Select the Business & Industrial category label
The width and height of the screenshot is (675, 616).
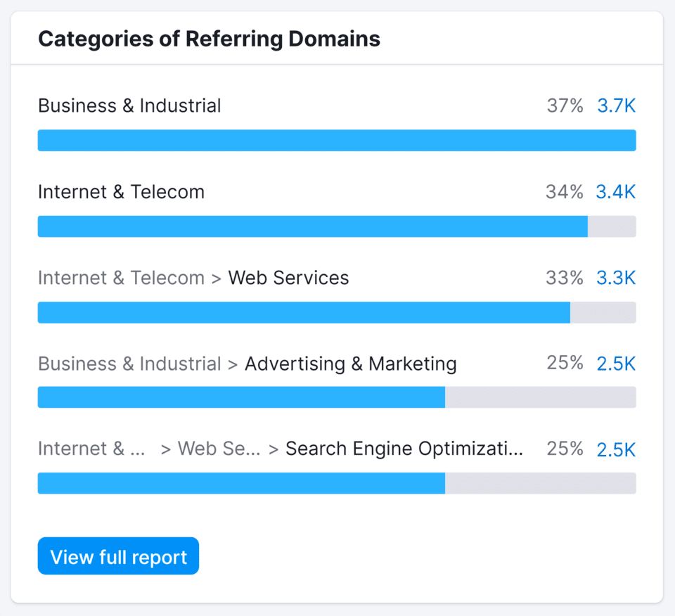click(x=129, y=105)
